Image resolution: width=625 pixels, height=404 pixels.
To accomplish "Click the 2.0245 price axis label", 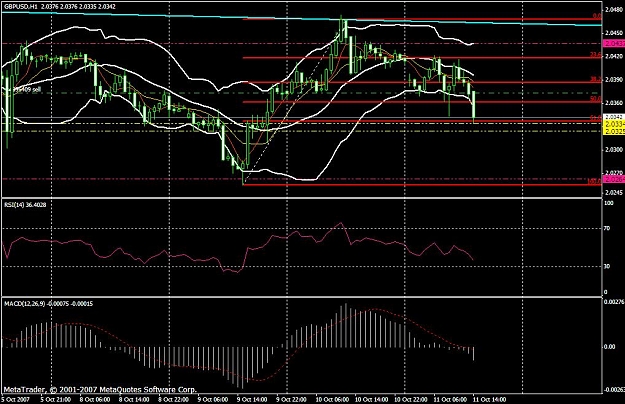I will pos(614,192).
